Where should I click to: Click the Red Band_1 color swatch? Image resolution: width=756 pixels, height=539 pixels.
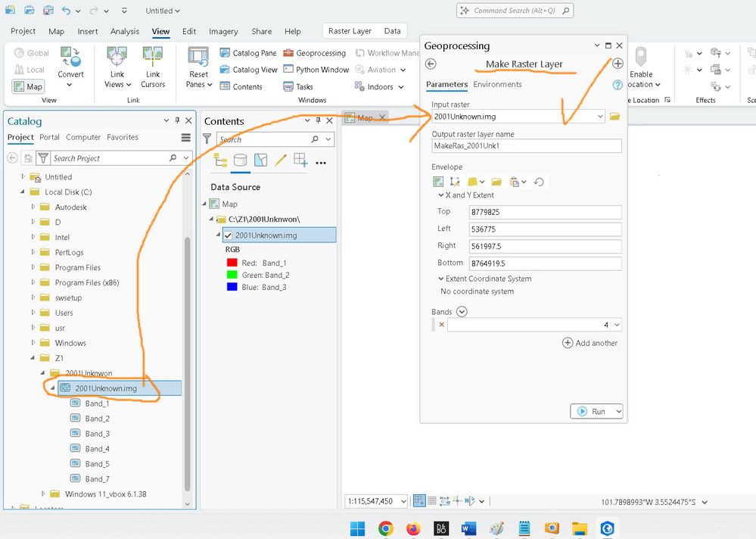pyautogui.click(x=231, y=263)
